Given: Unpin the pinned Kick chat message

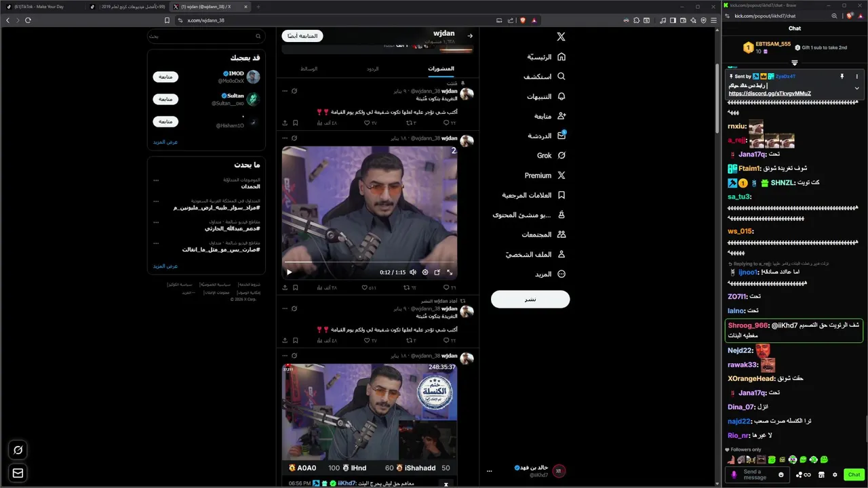Looking at the screenshot, I should 842,77.
